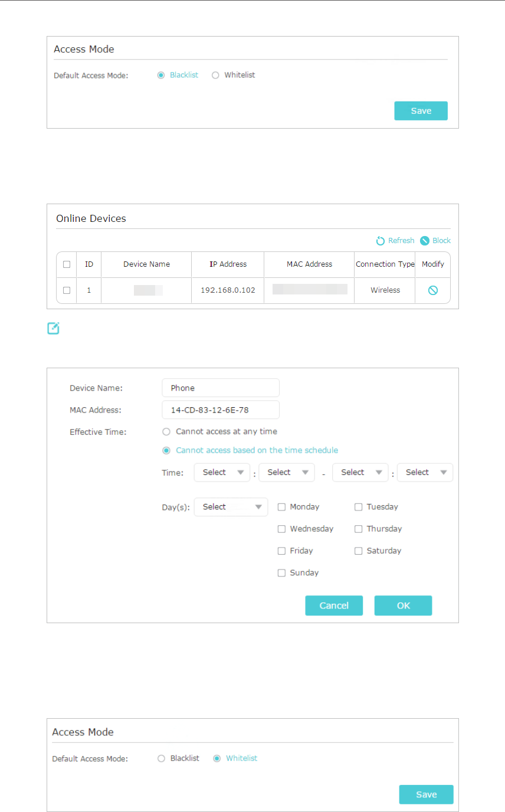Click the Block link text

click(x=441, y=241)
